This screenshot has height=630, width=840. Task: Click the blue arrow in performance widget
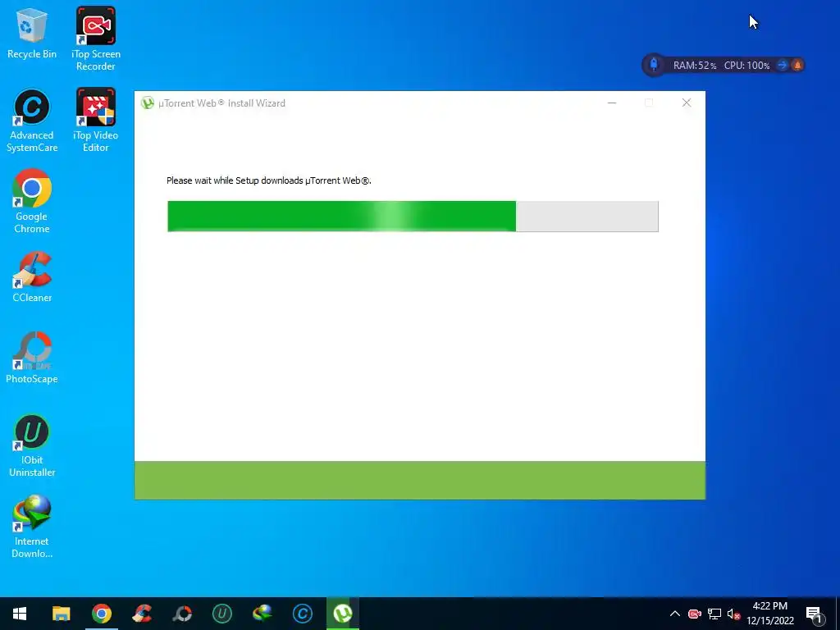click(782, 66)
